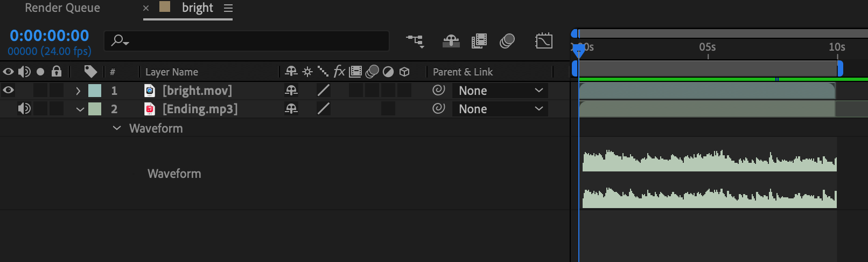Mute audio of Ending.mp3 layer
The width and height of the screenshot is (868, 262).
24,108
